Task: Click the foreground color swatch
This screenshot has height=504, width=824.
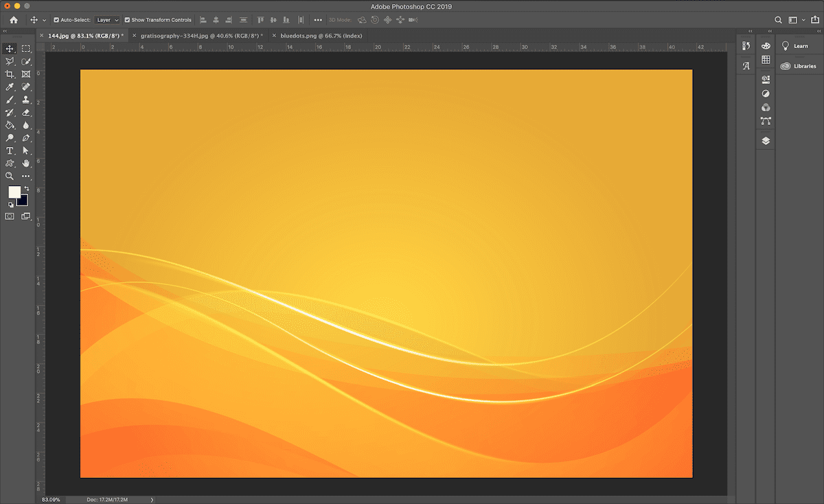Action: [x=14, y=192]
